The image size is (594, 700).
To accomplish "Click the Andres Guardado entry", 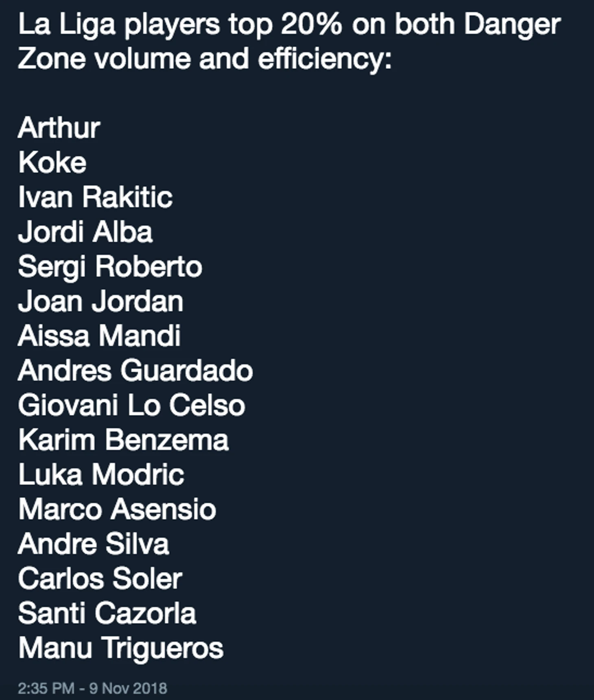I will click(135, 371).
